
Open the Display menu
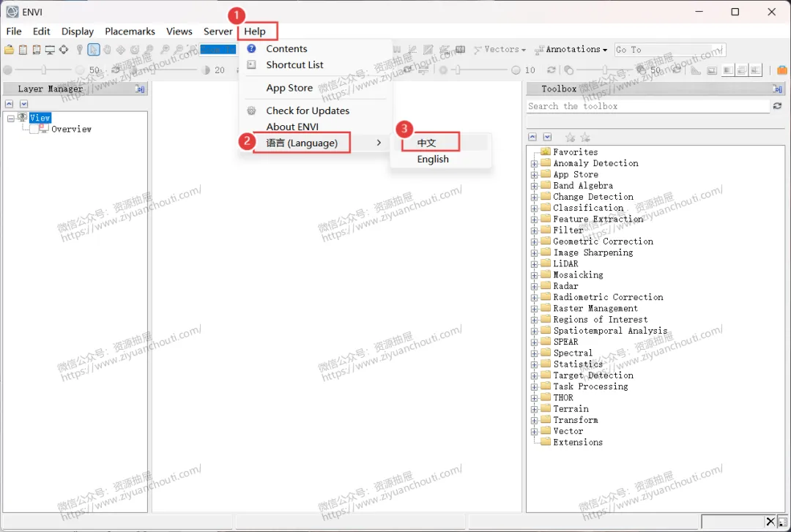click(77, 31)
